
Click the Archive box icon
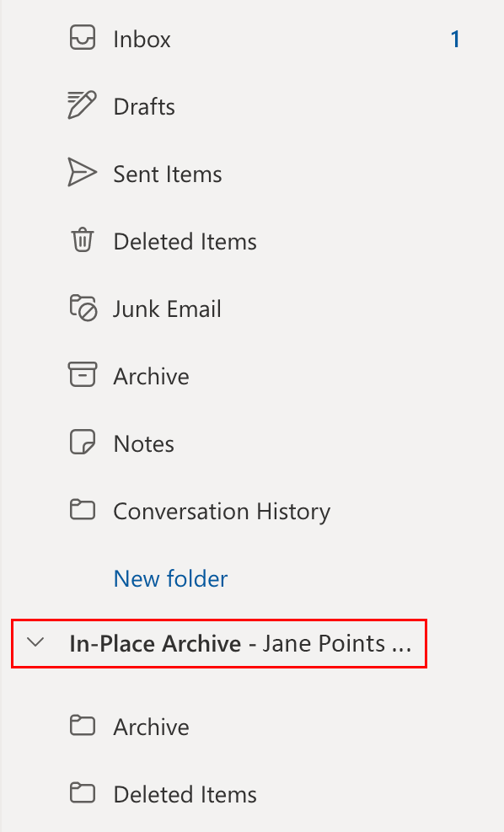83,375
